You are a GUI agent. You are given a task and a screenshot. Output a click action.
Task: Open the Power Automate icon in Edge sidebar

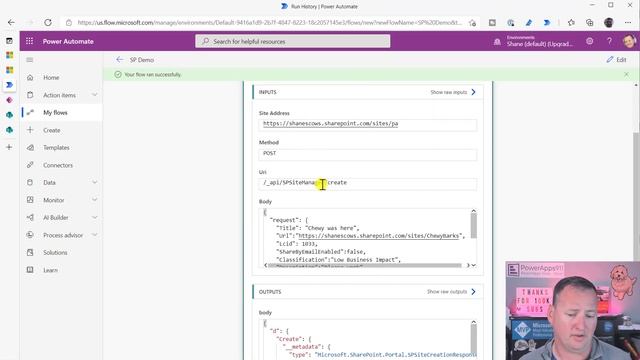(9, 85)
